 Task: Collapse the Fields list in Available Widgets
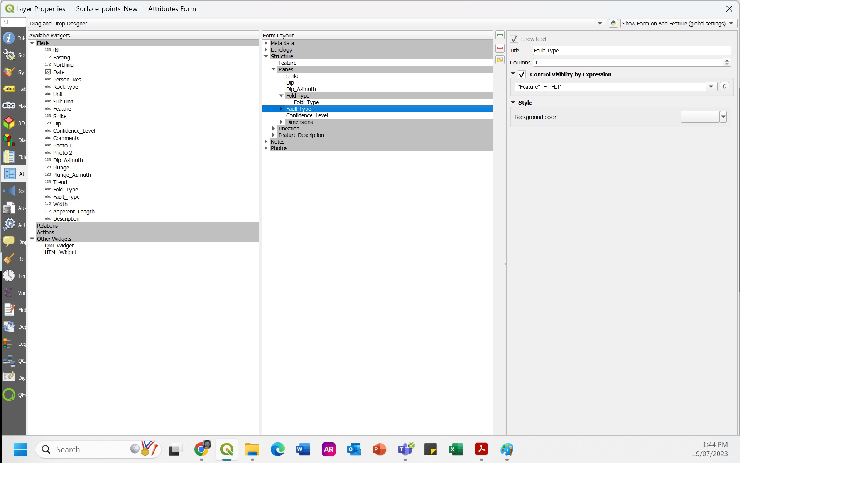[x=32, y=43]
